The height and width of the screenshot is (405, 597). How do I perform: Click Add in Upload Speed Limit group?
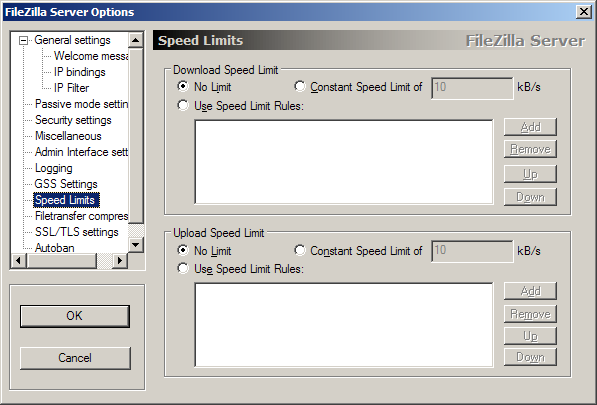point(530,291)
